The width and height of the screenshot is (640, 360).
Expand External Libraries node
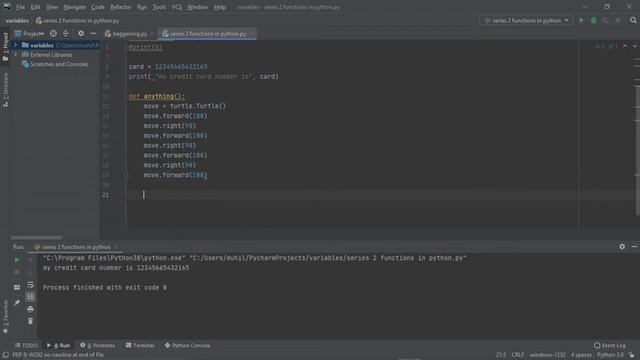pyautogui.click(x=16, y=55)
